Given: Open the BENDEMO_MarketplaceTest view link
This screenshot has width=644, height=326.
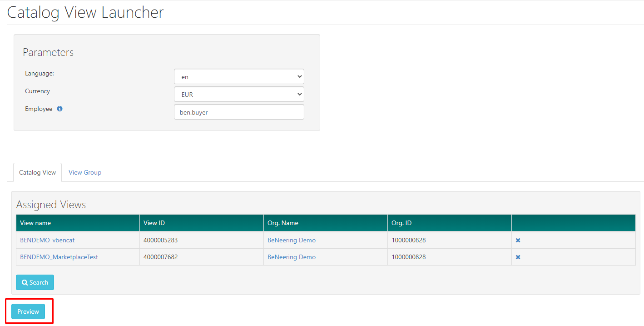Looking at the screenshot, I should pyautogui.click(x=59, y=257).
